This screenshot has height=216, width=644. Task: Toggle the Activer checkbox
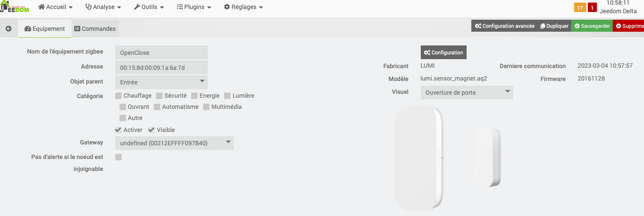(118, 130)
